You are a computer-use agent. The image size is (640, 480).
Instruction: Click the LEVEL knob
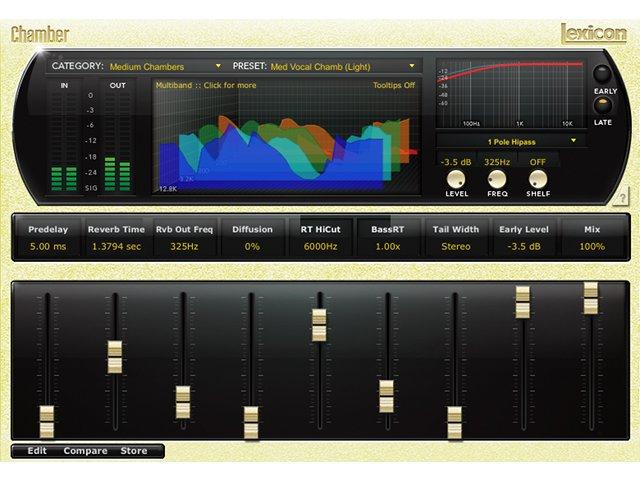(456, 179)
